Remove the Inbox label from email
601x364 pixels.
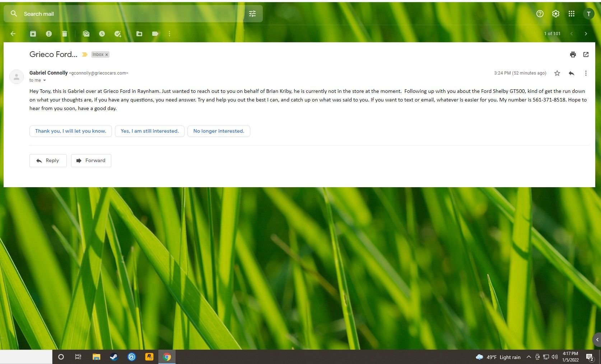coord(107,55)
